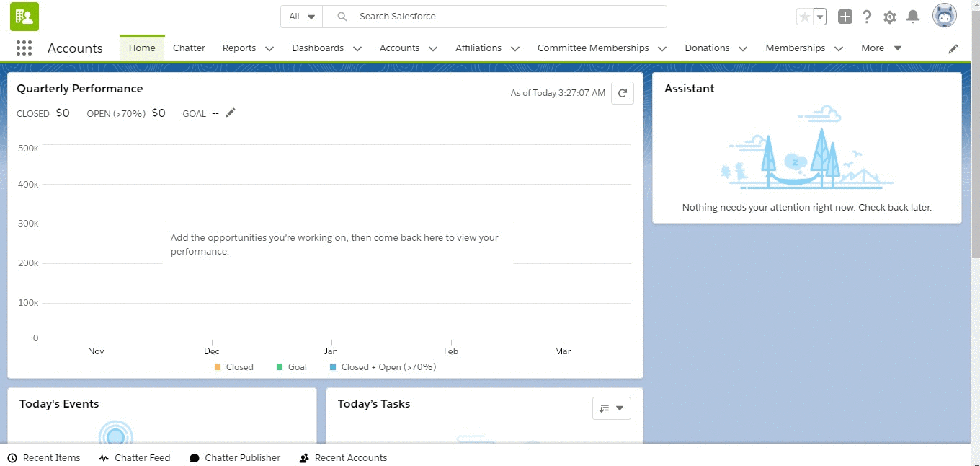Click the Global Actions plus icon
This screenshot has width=980, height=466.
845,17
